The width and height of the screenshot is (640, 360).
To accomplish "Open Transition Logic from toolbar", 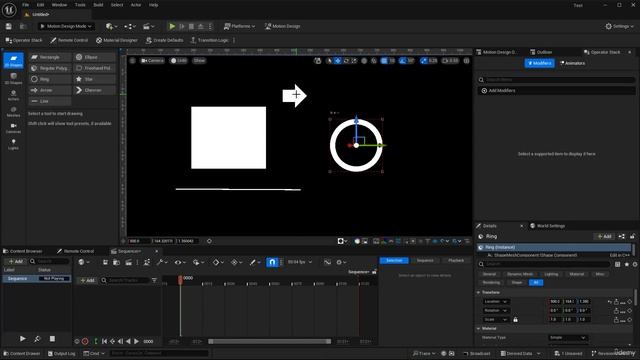I will click(209, 40).
